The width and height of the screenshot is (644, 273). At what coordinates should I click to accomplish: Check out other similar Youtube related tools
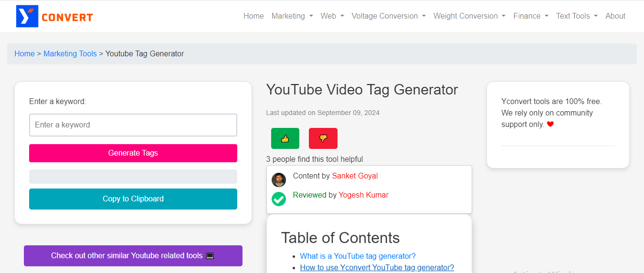pyautogui.click(x=133, y=256)
